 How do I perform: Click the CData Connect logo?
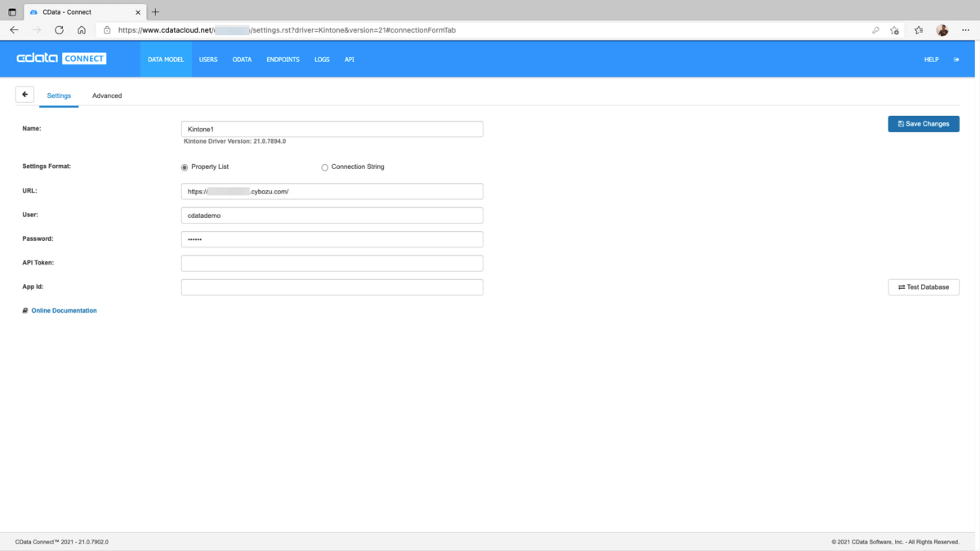(x=61, y=59)
